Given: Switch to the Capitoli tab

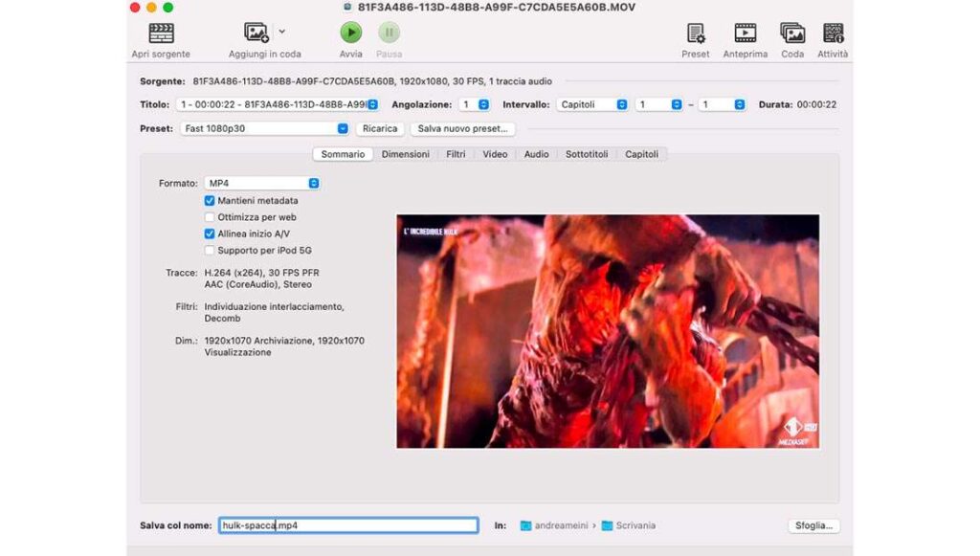Looking at the screenshot, I should 642,154.
